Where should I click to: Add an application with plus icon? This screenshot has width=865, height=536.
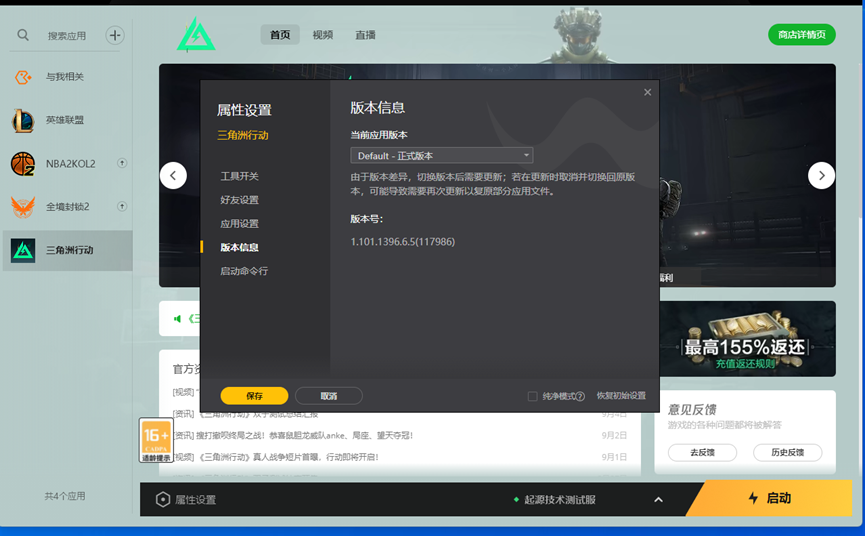[115, 35]
